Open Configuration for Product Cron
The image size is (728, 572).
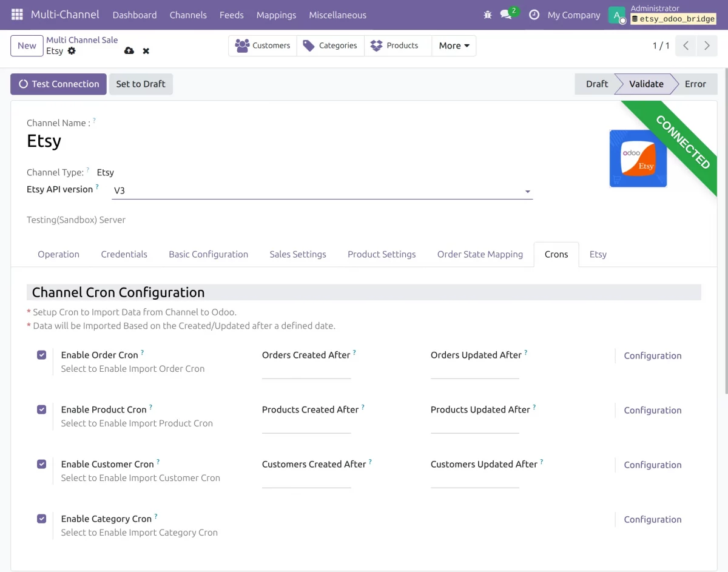652,410
